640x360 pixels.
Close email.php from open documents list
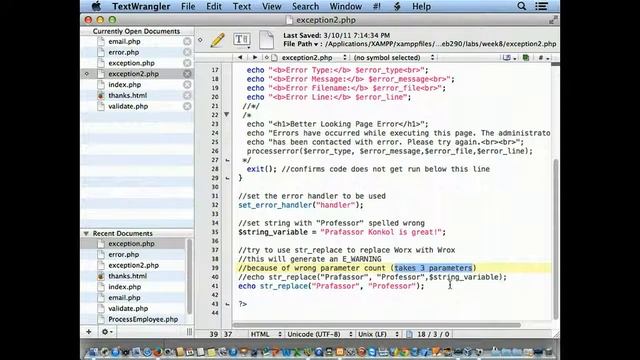[x=187, y=42]
